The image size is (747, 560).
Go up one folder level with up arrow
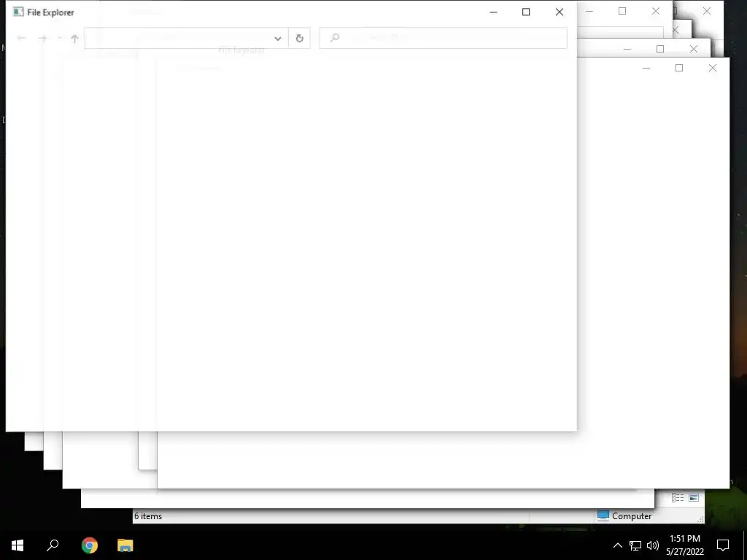click(x=74, y=39)
